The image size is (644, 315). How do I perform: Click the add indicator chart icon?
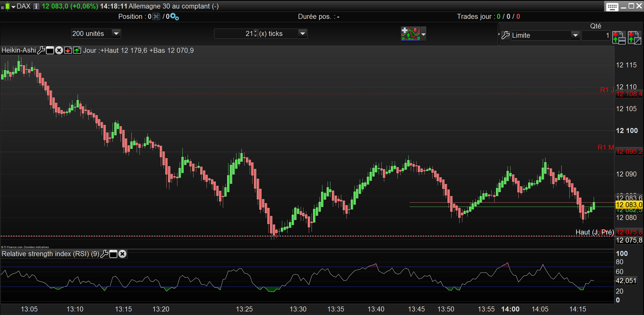point(411,34)
